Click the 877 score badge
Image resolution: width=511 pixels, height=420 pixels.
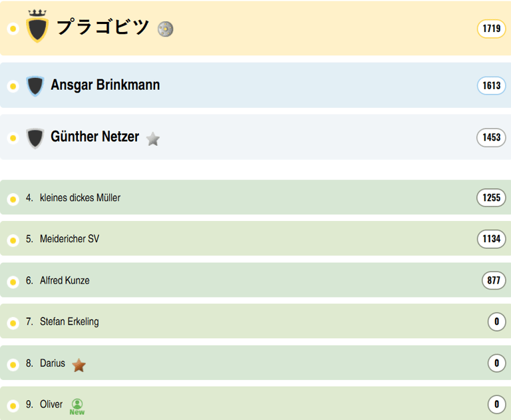tap(493, 281)
